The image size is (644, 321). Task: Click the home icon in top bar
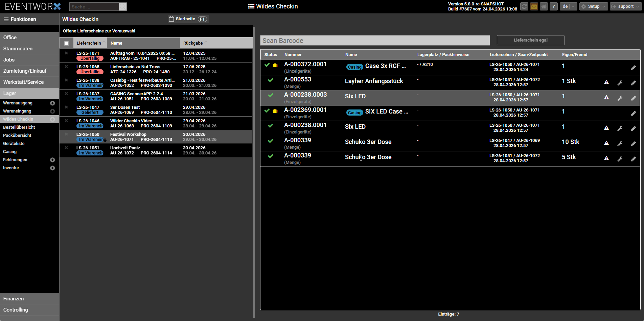point(544,6)
